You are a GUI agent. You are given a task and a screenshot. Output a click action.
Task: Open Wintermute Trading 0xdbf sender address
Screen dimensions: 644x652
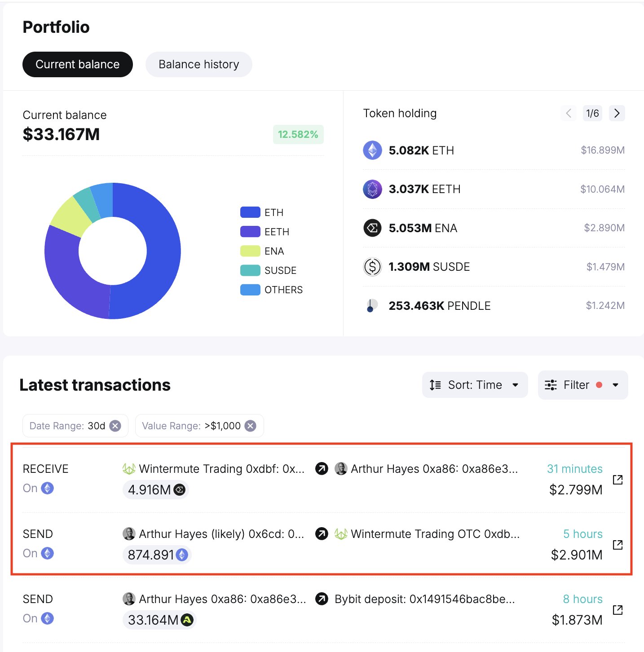coord(221,469)
